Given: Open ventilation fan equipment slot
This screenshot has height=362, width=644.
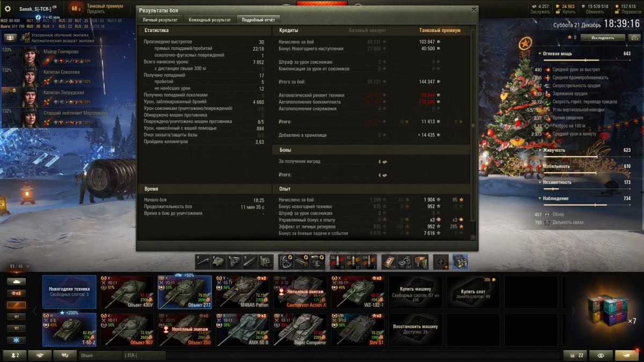Looking at the screenshot, I should [x=286, y=261].
